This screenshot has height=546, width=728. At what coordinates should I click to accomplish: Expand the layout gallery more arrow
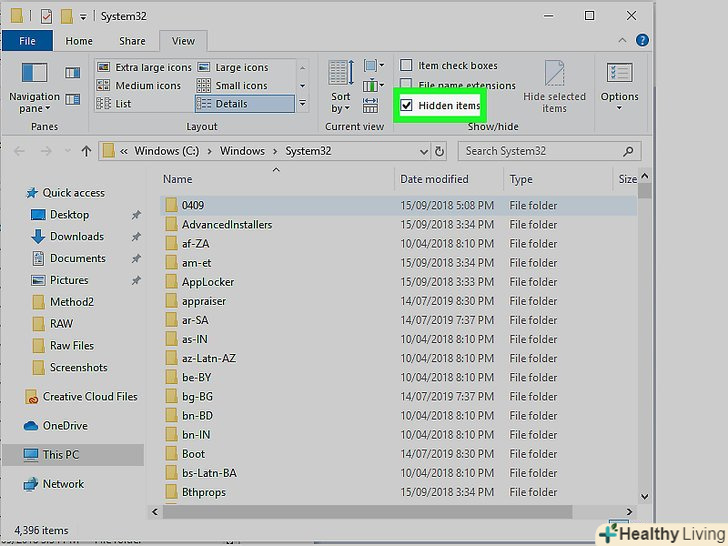point(302,104)
